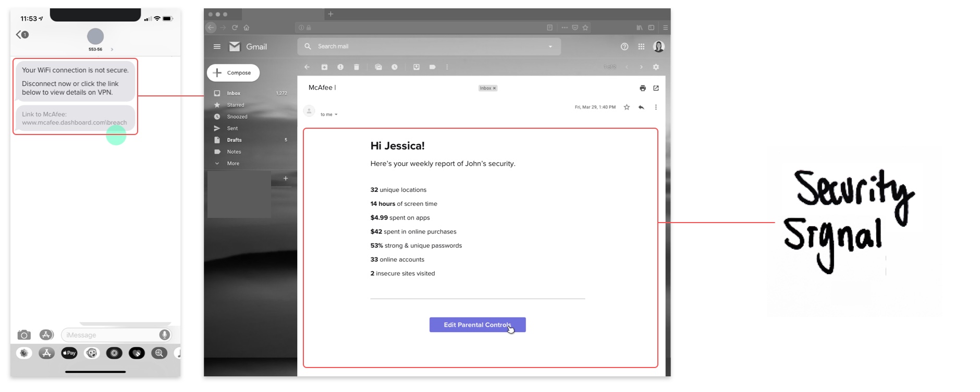
Task: Reply to the McAfee email
Action: (x=641, y=107)
